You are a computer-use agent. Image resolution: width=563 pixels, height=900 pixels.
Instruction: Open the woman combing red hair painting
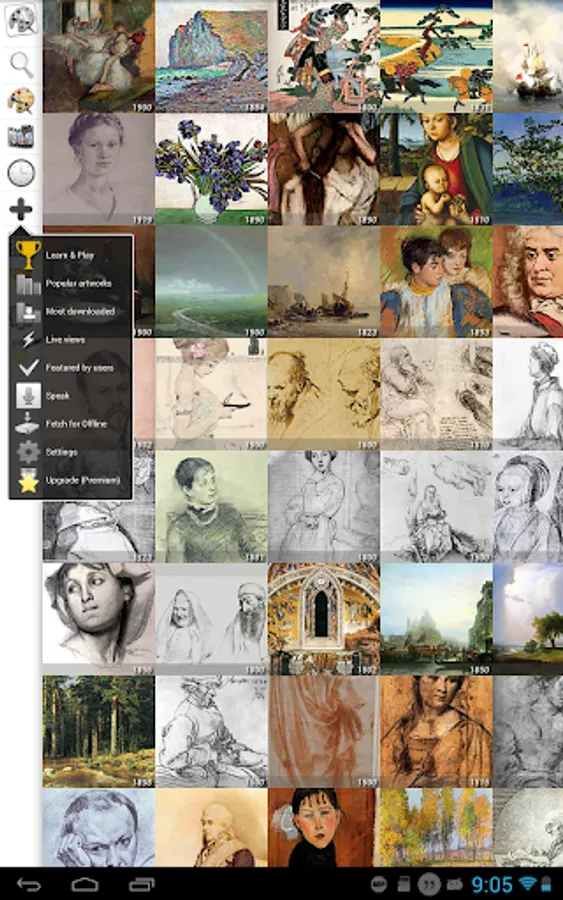[x=324, y=169]
